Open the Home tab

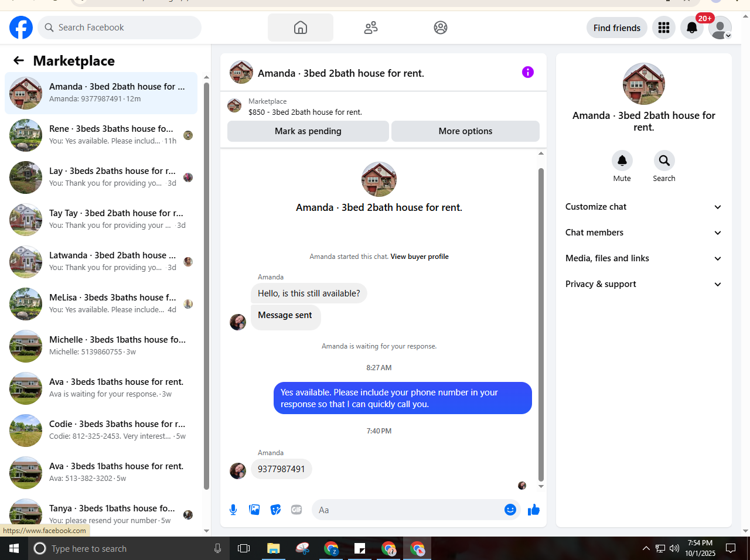point(301,28)
